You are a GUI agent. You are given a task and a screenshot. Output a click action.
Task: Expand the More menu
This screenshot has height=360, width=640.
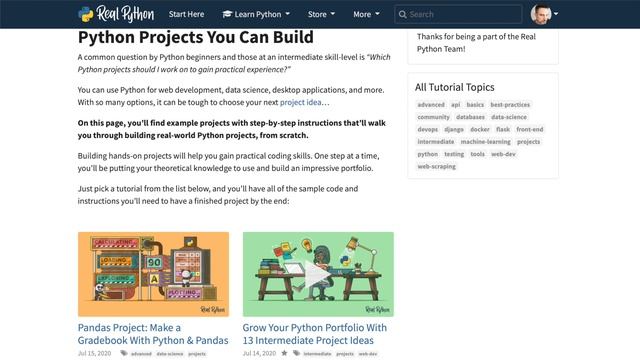click(366, 14)
